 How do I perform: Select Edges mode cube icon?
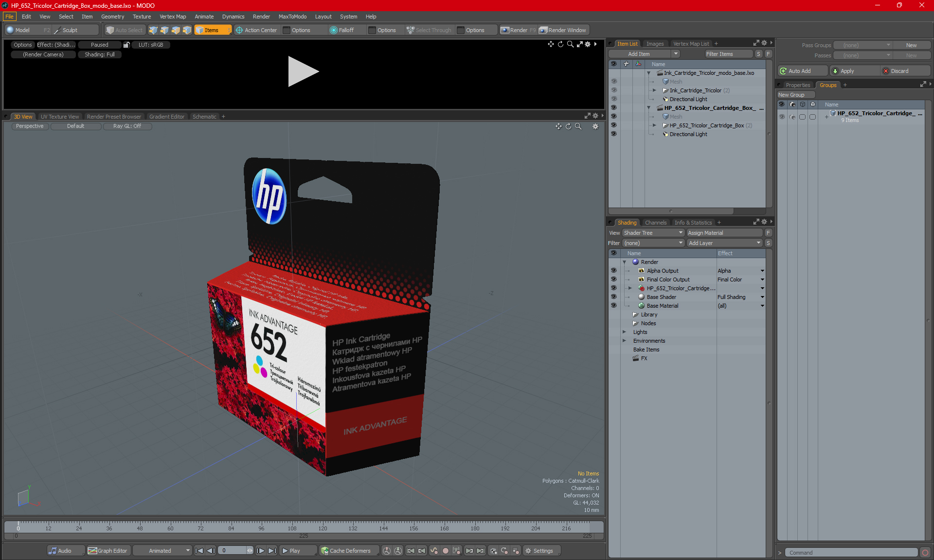(164, 30)
